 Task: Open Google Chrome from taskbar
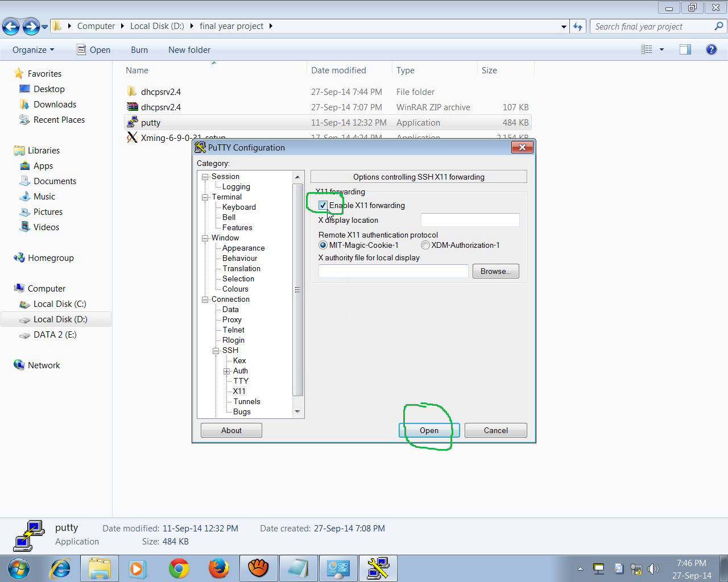click(179, 568)
